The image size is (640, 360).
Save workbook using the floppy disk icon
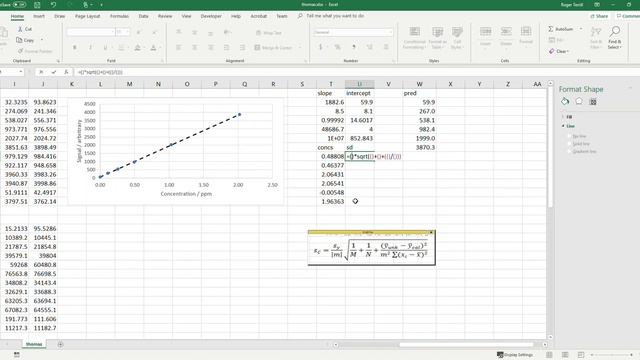point(37,5)
